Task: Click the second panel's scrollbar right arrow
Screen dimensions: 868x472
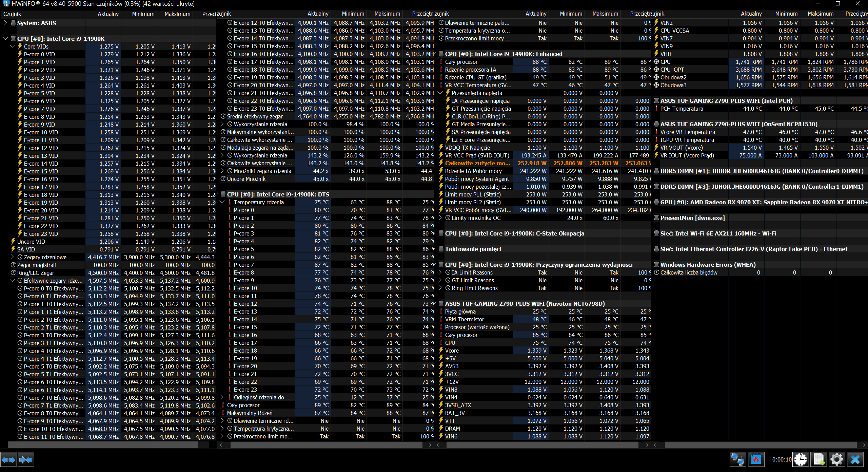Action: tap(430, 445)
